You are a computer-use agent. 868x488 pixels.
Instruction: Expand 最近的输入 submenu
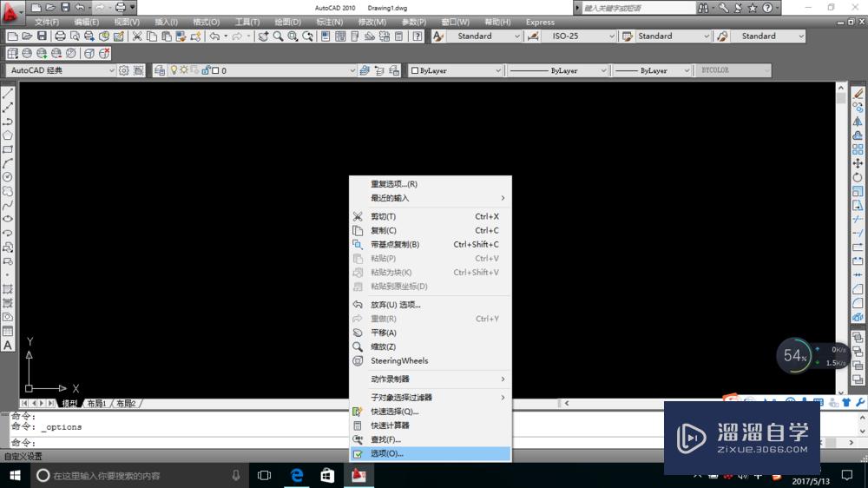click(x=431, y=198)
